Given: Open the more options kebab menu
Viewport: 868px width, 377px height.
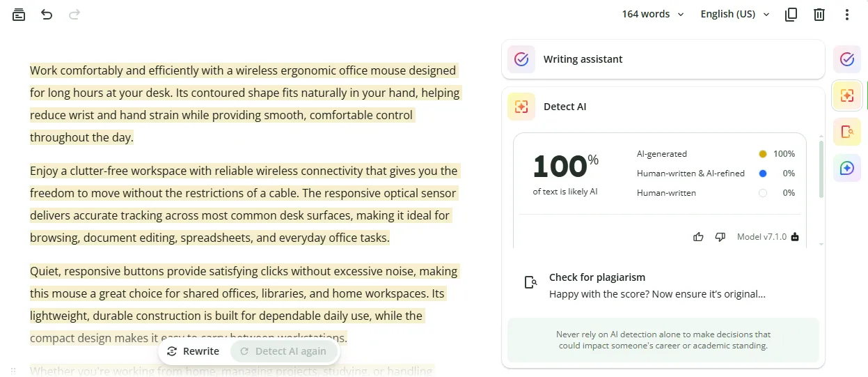Looking at the screenshot, I should click(847, 15).
